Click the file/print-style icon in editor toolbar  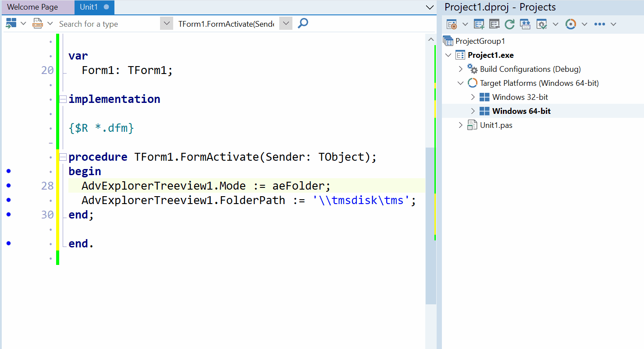37,24
